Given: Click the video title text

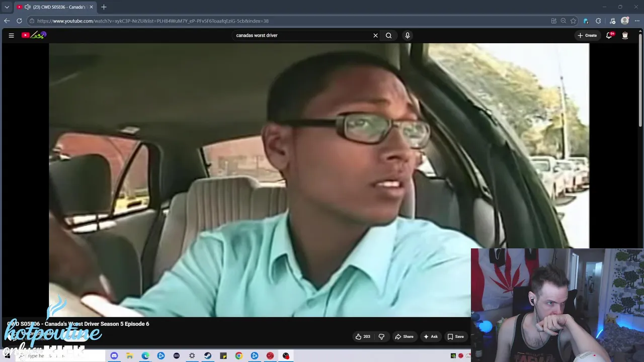Looking at the screenshot, I should tap(78, 324).
